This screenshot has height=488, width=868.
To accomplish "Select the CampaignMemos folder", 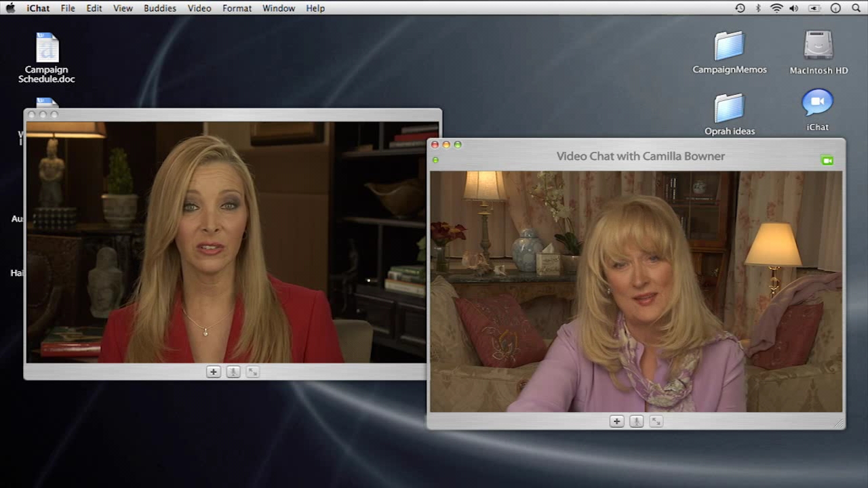I will 730,53.
